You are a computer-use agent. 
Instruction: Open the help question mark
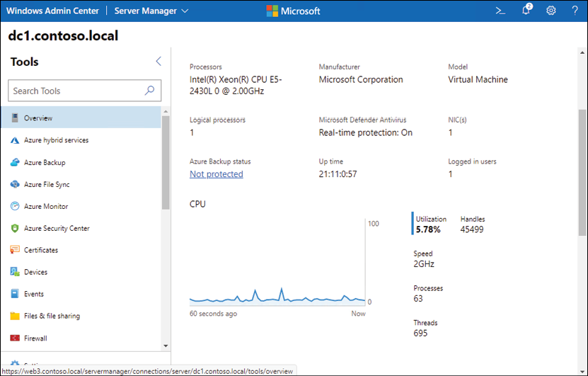pos(575,11)
